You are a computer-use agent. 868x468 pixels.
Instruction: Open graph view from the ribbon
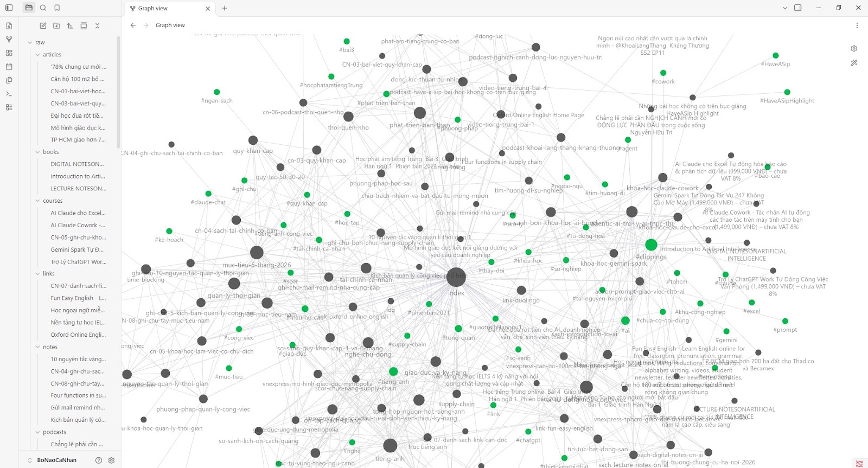9,40
